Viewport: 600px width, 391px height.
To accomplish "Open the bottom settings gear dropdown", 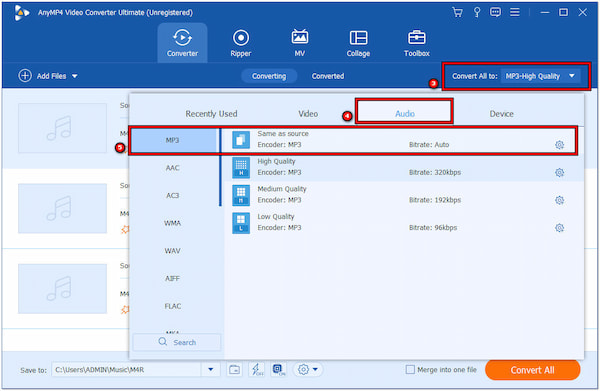I will tap(308, 370).
